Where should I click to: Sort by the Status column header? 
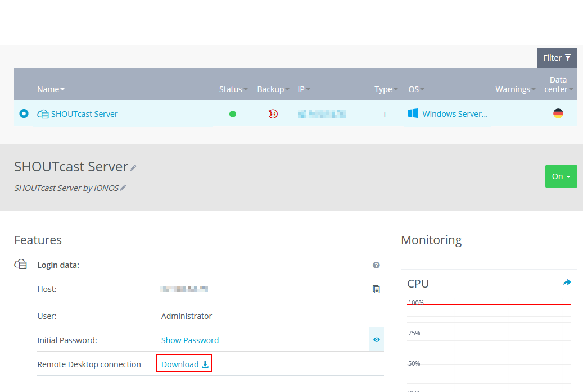(233, 89)
